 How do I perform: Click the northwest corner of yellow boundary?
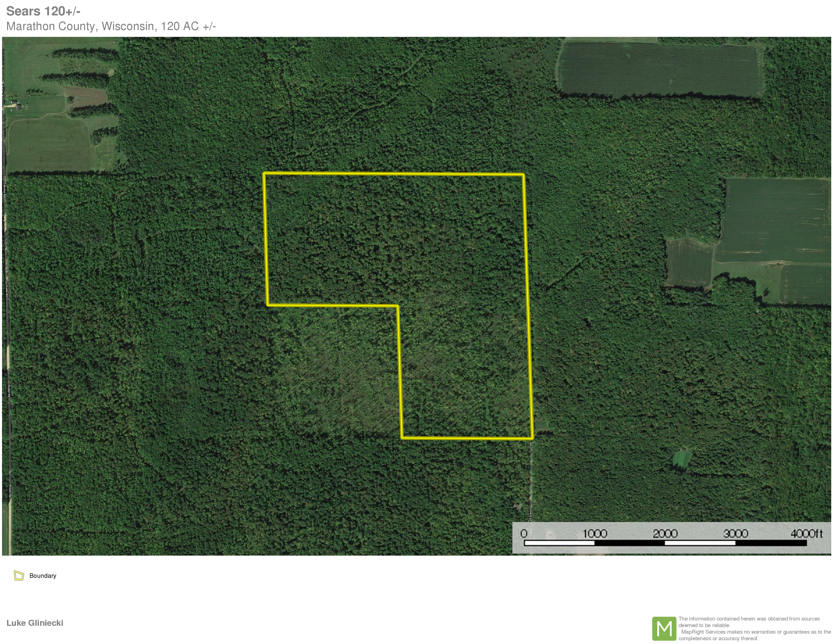pyautogui.click(x=264, y=174)
